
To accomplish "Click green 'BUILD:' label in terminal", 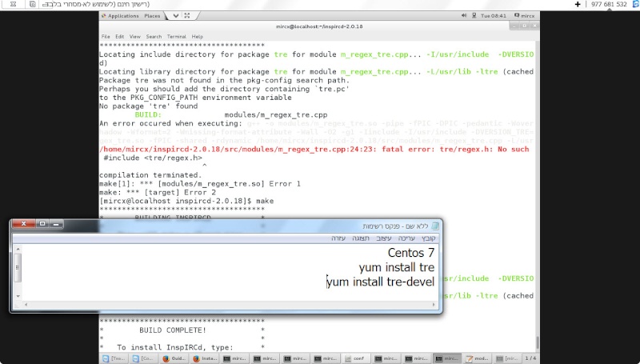I will (x=148, y=114).
